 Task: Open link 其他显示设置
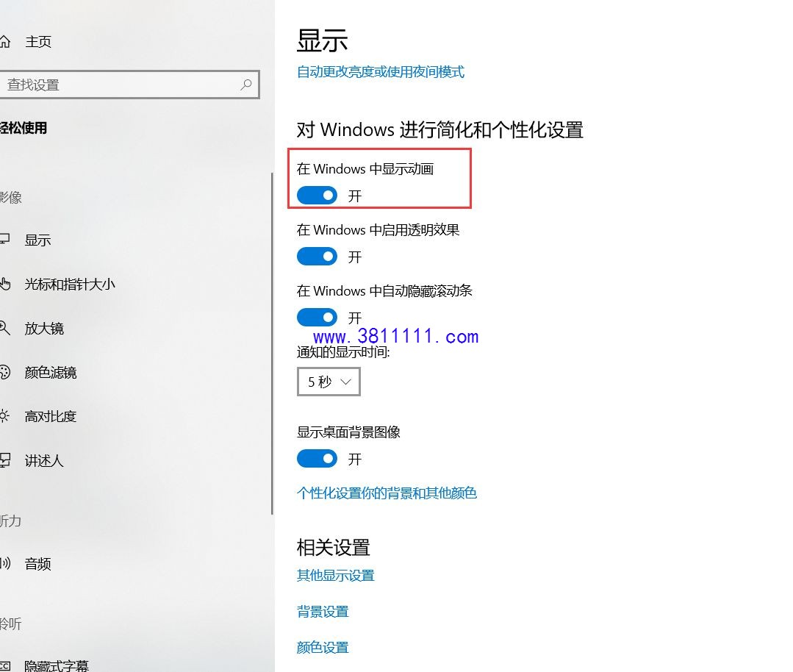[335, 576]
